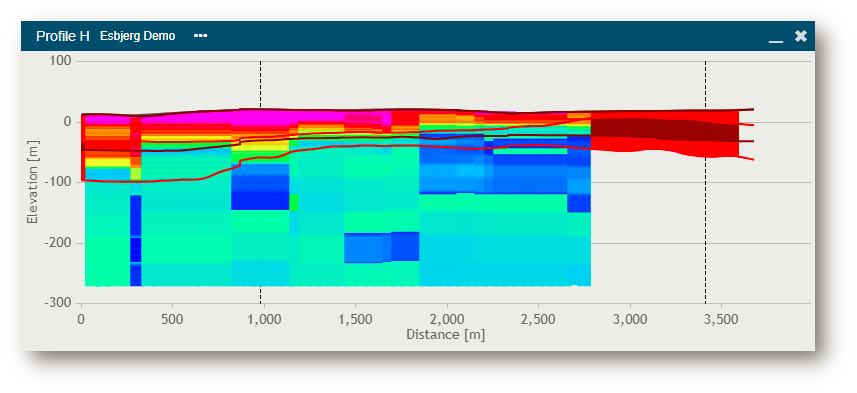The width and height of the screenshot is (857, 393).
Task: Click the 'Elevation [m]' axis label
Action: point(33,181)
